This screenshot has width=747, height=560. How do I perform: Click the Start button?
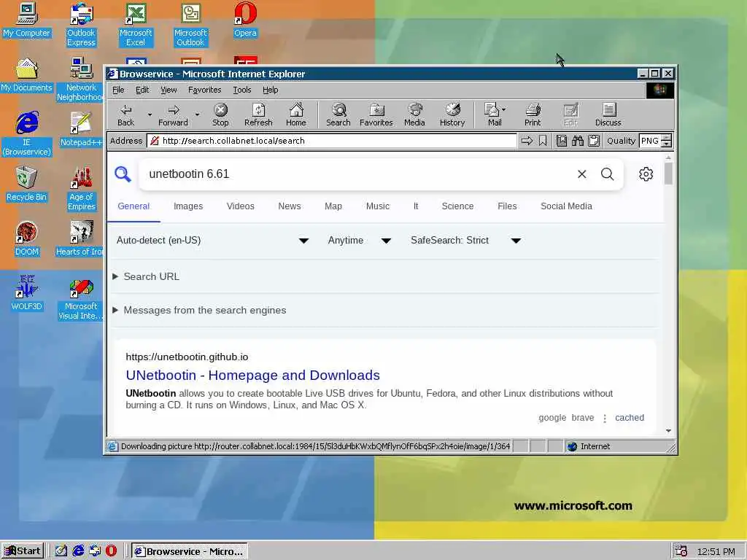point(23,551)
